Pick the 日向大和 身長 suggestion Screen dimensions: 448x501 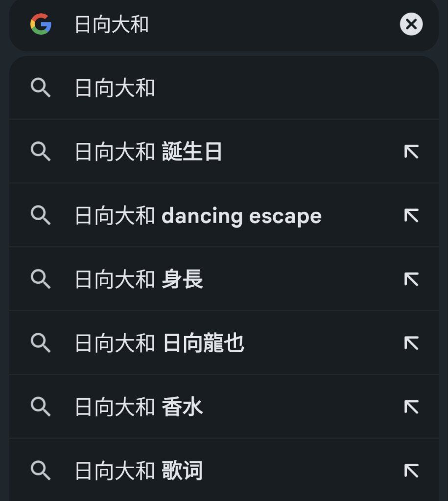click(x=224, y=279)
